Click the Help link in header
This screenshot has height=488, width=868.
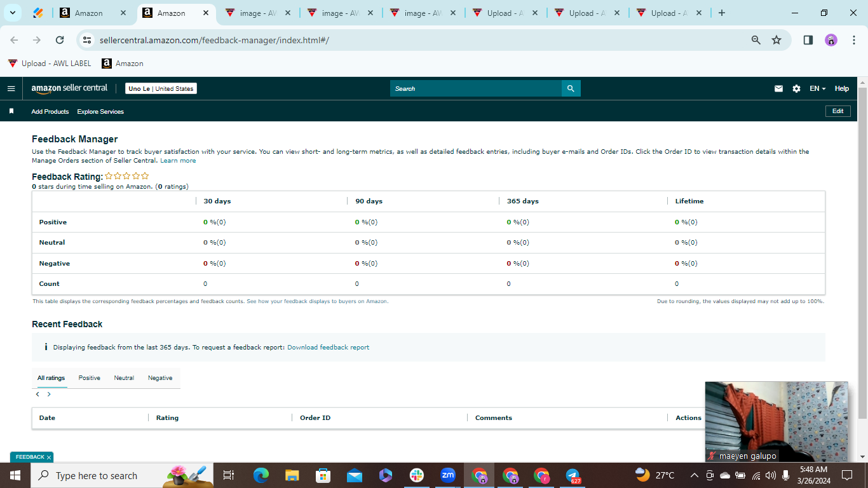click(842, 89)
